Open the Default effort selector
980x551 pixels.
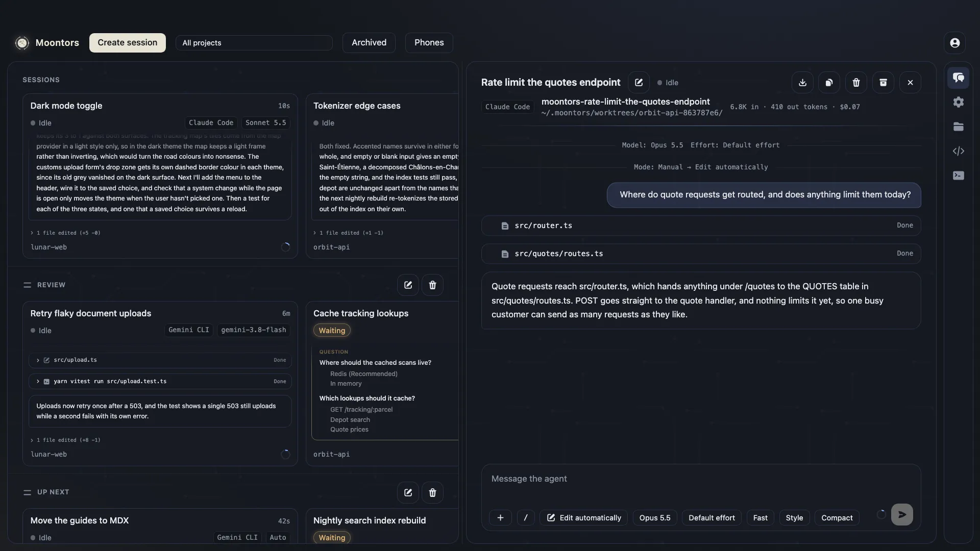click(x=712, y=518)
